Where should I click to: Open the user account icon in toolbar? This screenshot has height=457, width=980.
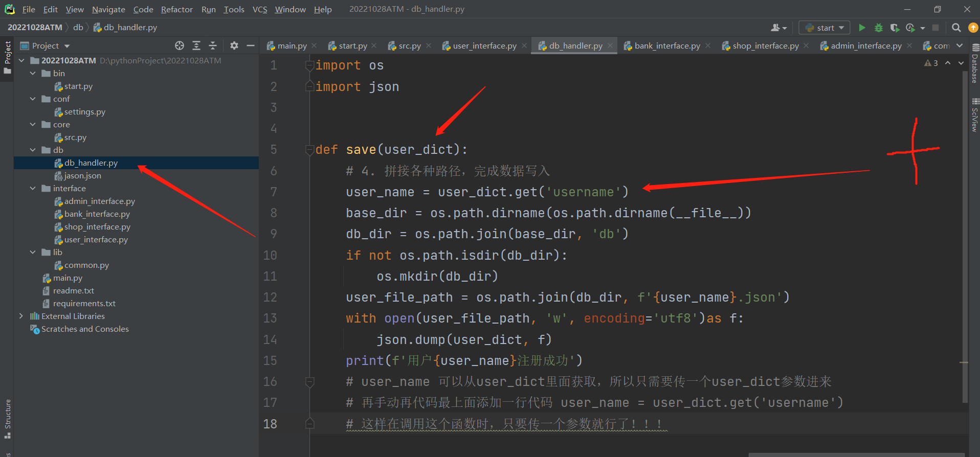tap(778, 28)
